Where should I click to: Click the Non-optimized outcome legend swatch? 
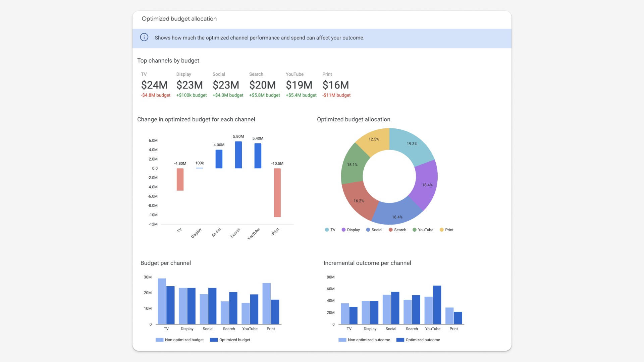(342, 340)
